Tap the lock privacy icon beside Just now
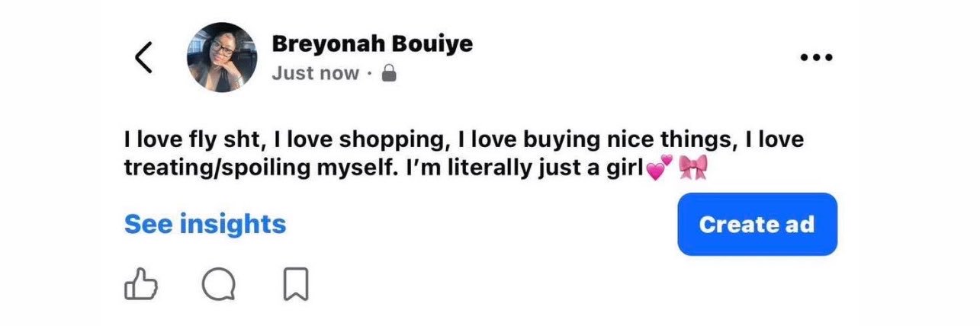Image resolution: width=980 pixels, height=326 pixels. [389, 73]
